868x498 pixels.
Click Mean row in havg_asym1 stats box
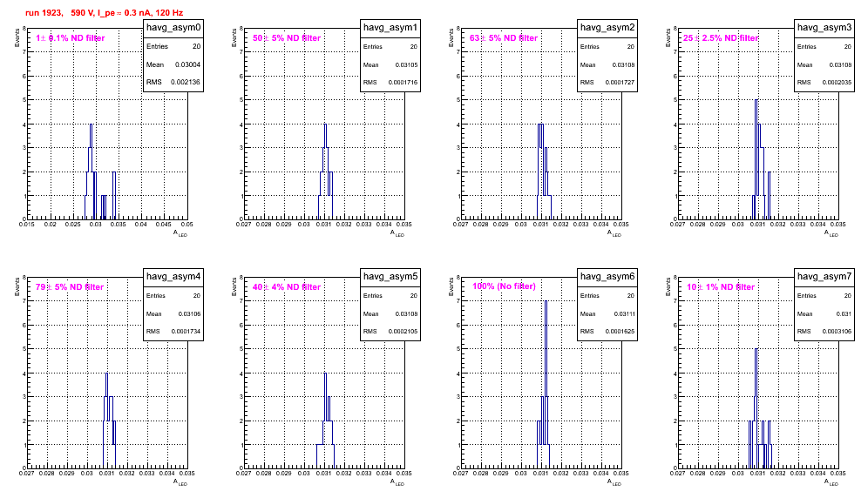[x=390, y=64]
